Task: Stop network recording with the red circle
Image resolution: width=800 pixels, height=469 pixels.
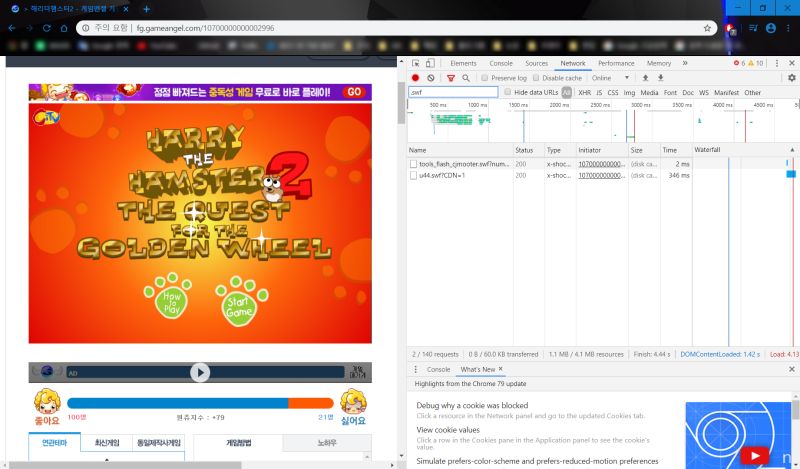Action: (415, 78)
